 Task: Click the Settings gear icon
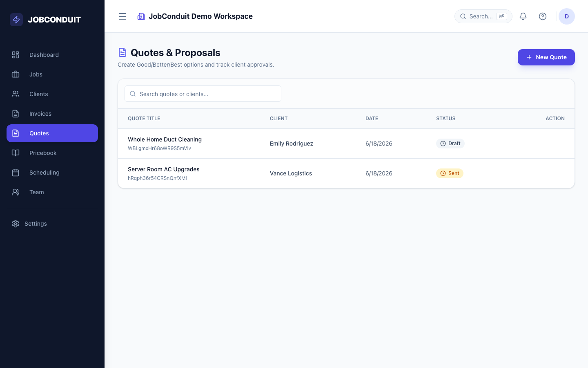point(16,224)
